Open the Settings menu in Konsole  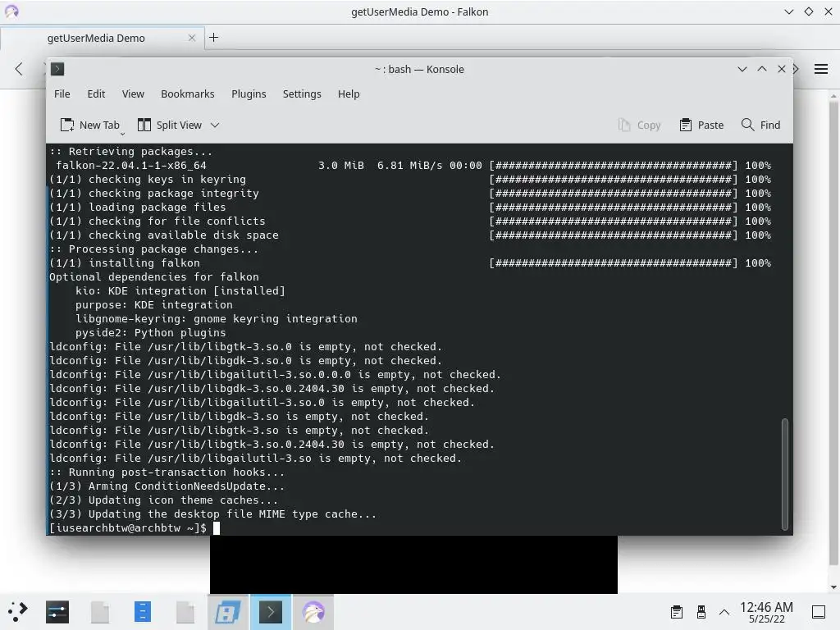point(302,94)
